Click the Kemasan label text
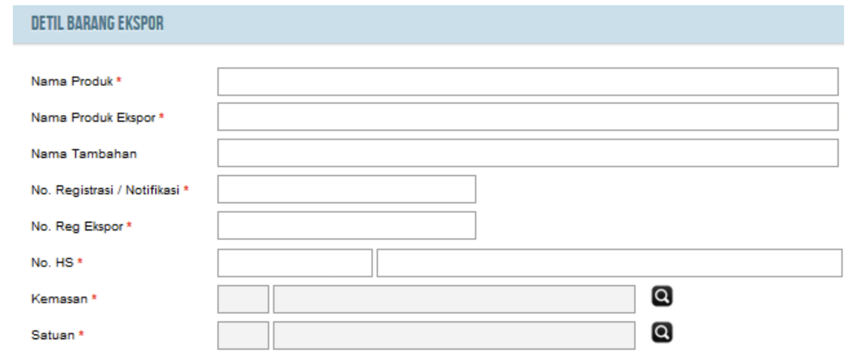Viewport: 868px width, 364px height. point(59,299)
